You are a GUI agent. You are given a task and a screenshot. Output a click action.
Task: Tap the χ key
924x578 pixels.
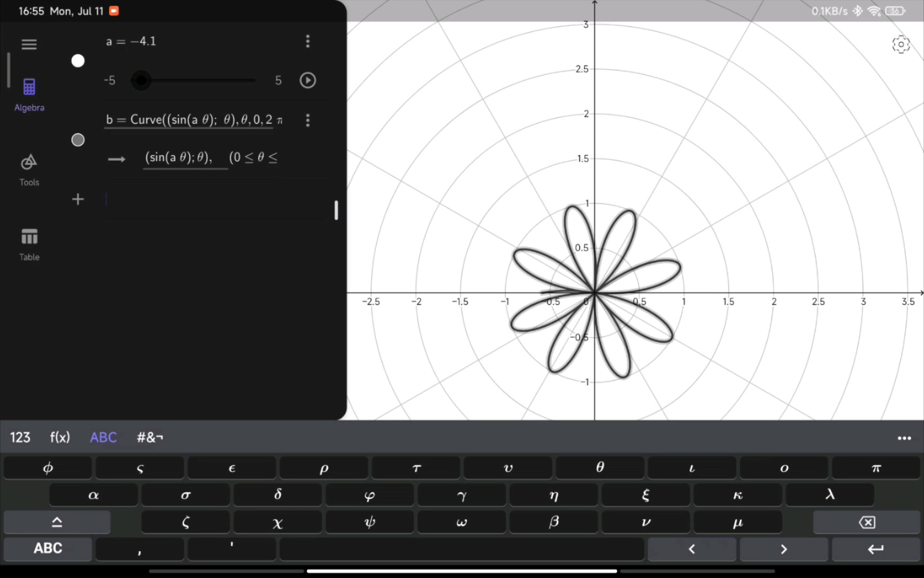tap(278, 522)
